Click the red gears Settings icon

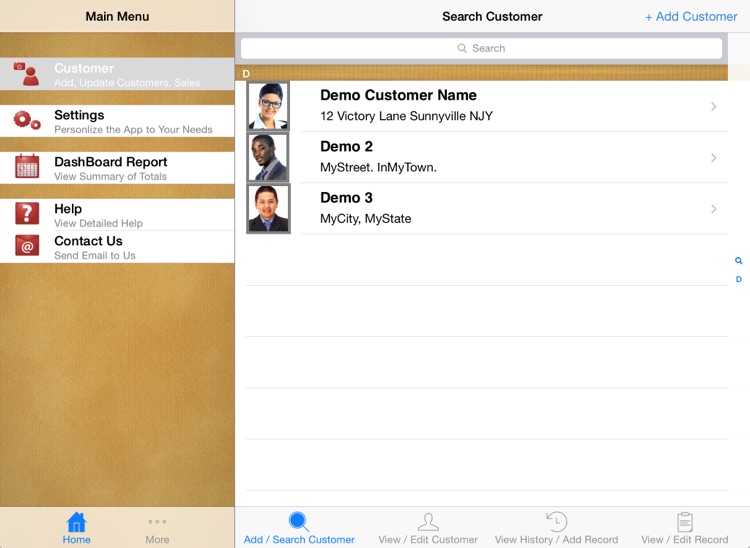[27, 121]
